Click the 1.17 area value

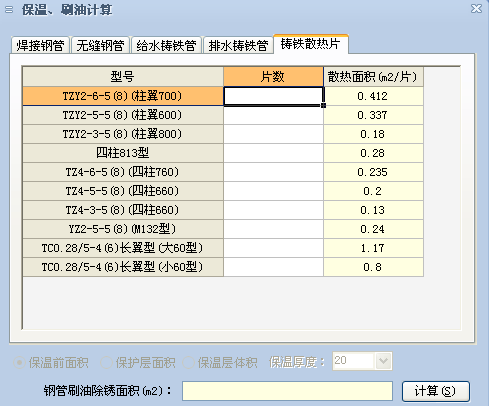click(373, 248)
